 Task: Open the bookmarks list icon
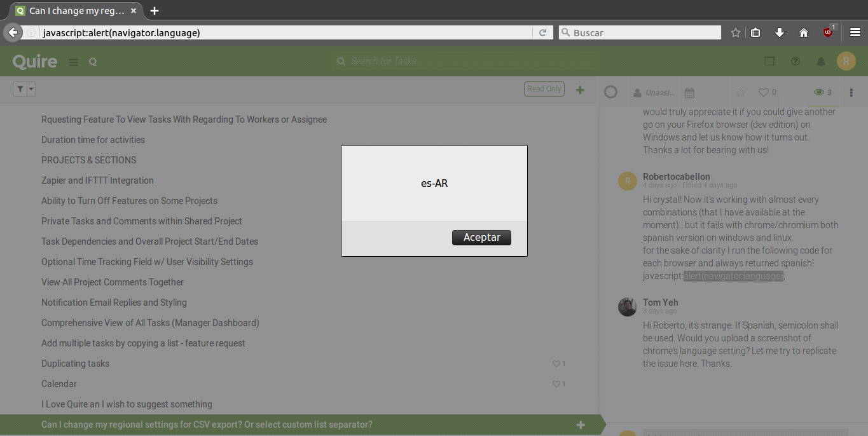(x=755, y=32)
